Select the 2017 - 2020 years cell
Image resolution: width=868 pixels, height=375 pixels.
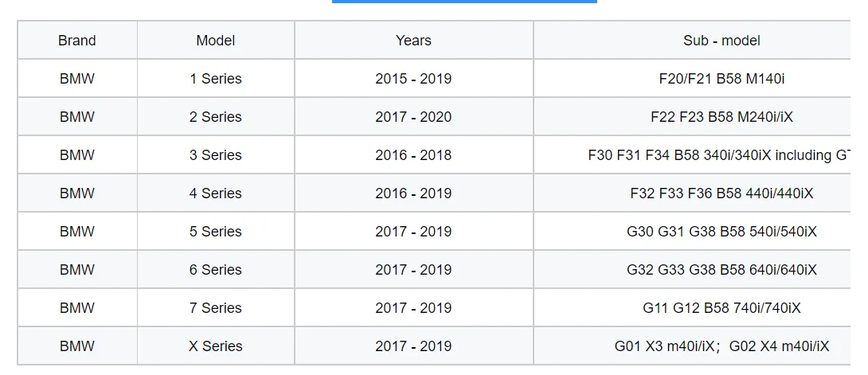tap(413, 117)
